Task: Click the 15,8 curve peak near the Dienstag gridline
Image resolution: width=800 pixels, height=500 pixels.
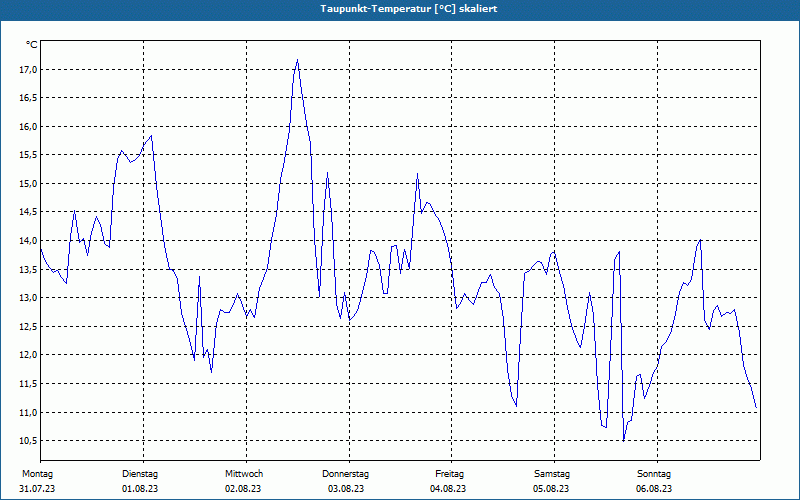Action: click(x=152, y=136)
